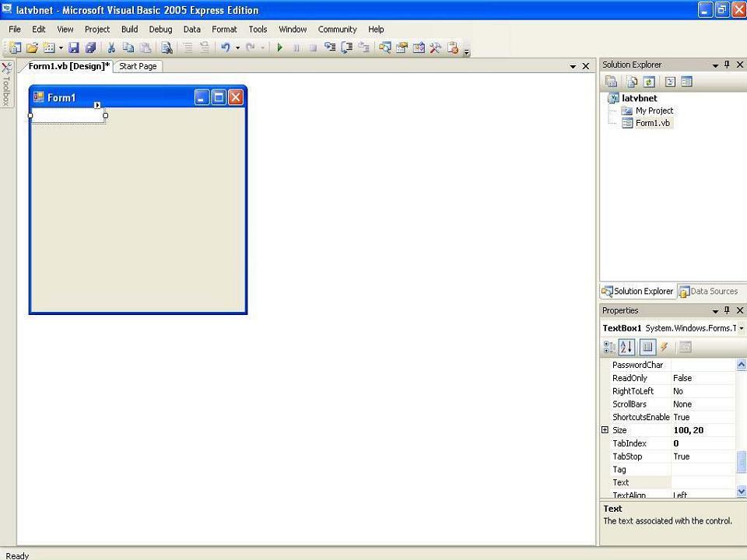Open the TextBox1 object selector dropdown
The image size is (747, 560).
click(742, 328)
